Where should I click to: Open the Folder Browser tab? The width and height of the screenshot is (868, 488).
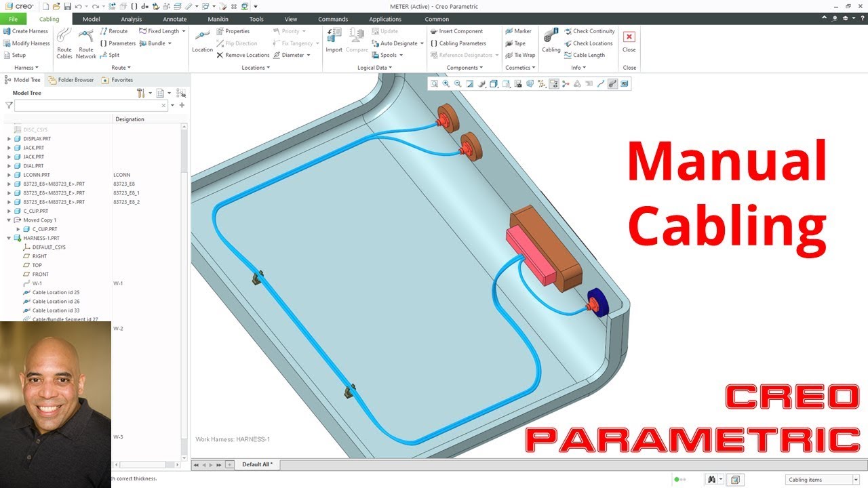(71, 80)
